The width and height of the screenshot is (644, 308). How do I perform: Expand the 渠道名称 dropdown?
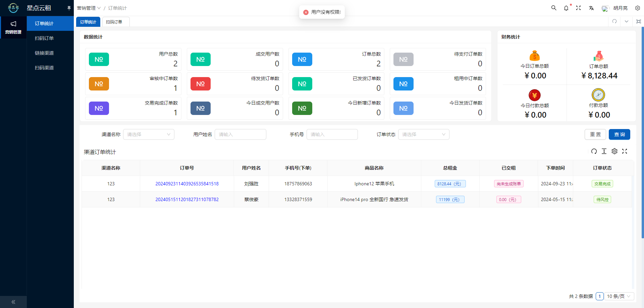coord(149,134)
